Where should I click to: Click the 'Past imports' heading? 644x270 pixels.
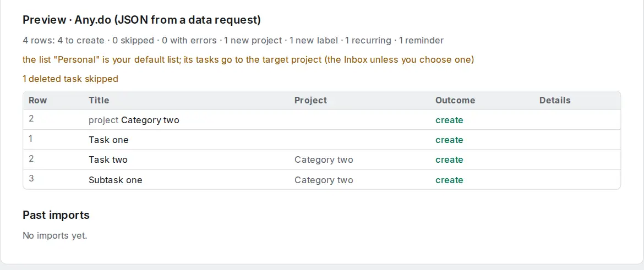pyautogui.click(x=56, y=215)
